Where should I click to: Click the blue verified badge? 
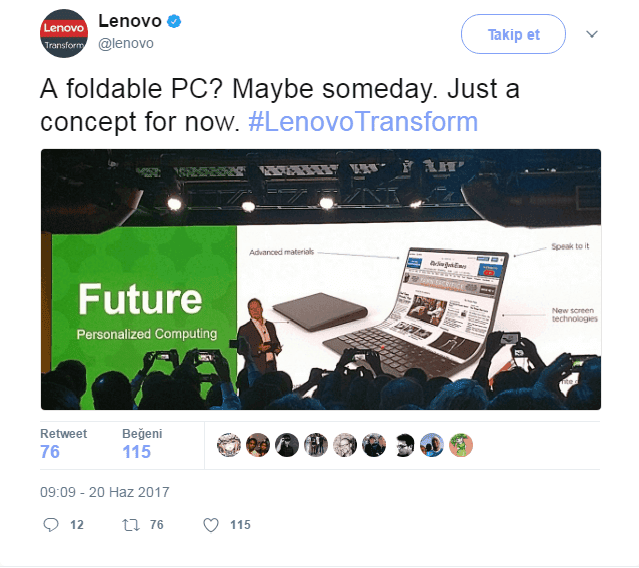[174, 21]
